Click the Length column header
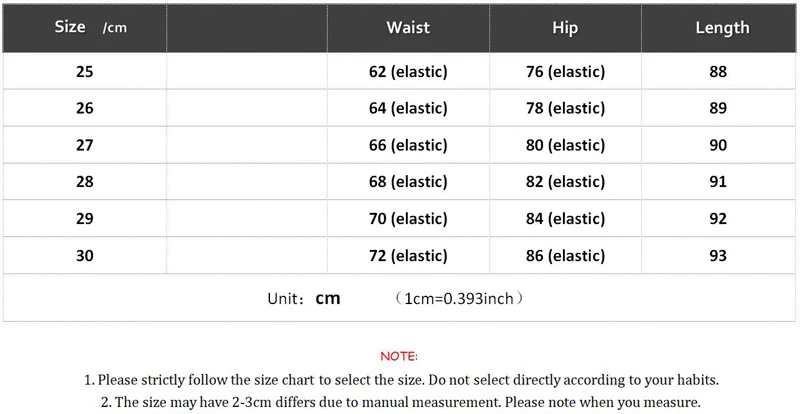 coord(722,27)
